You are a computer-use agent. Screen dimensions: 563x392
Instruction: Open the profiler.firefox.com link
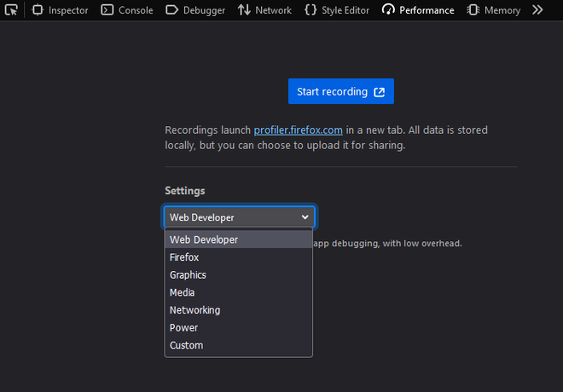point(298,130)
